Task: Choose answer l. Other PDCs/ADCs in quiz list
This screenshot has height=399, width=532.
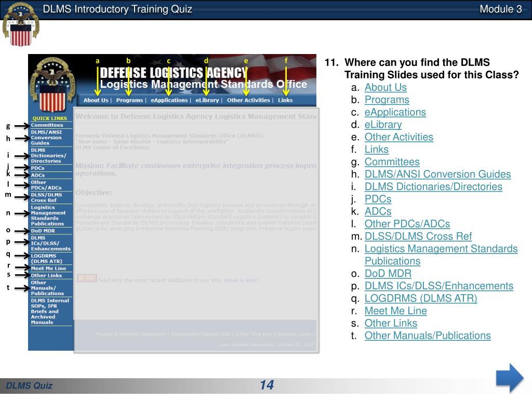Action: (x=407, y=224)
